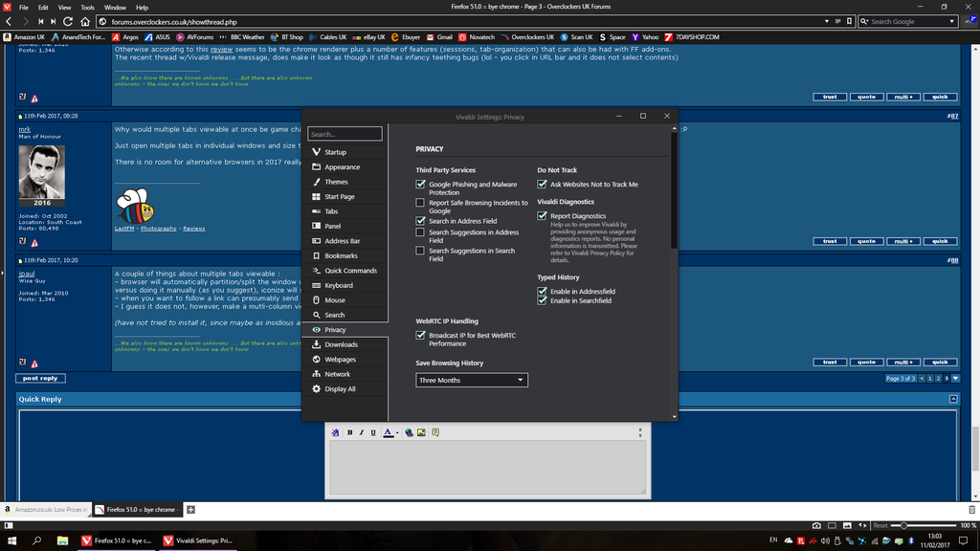Viewport: 980px width, 551px height.
Task: Toggle the side panel in status bar
Action: [8, 525]
